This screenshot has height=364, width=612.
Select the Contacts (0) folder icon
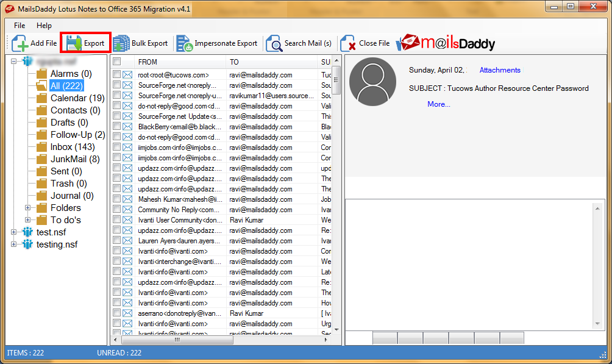[41, 110]
